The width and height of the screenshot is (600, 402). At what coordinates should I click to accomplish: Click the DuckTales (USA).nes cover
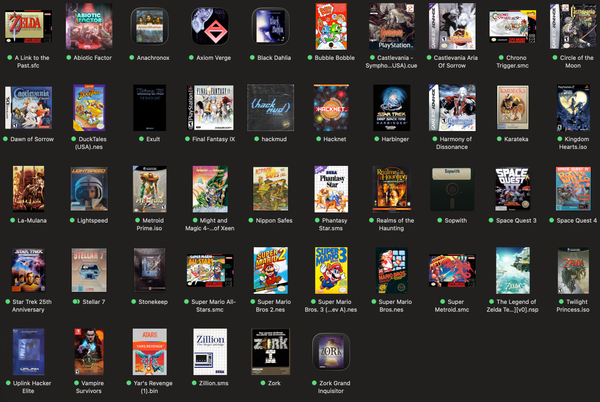tap(89, 107)
